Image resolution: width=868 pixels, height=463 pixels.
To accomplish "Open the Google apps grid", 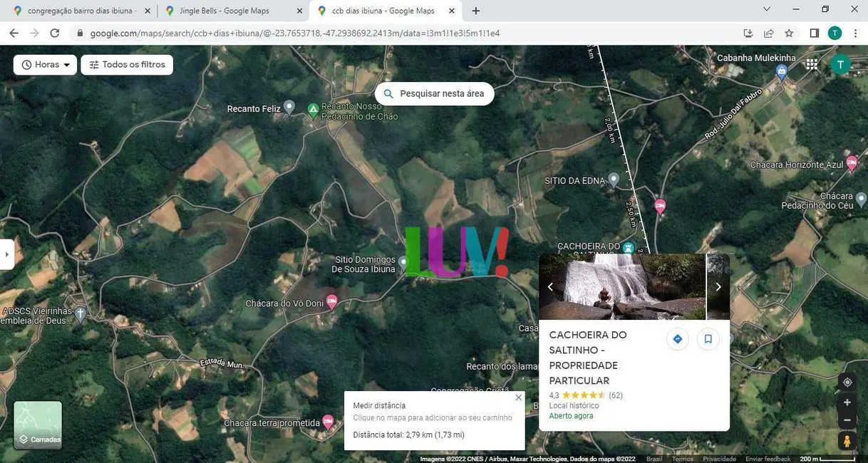I will 812,65.
